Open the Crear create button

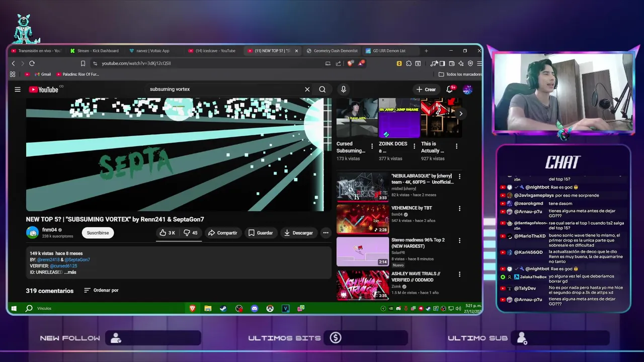pos(426,89)
